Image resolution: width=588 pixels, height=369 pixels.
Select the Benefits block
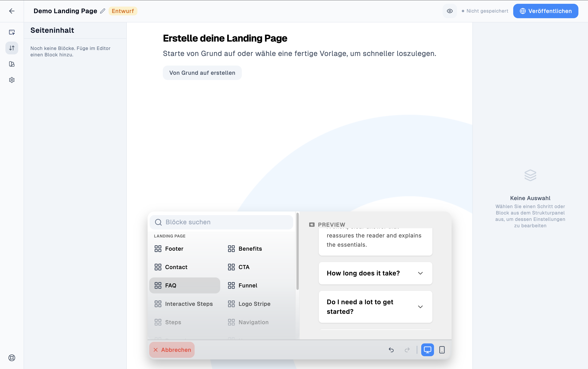coord(258,249)
